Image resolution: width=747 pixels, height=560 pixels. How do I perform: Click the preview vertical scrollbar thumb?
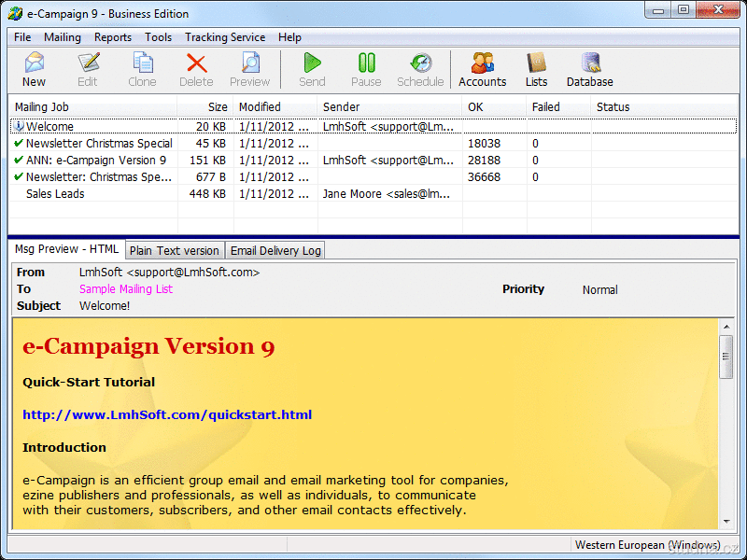click(726, 357)
